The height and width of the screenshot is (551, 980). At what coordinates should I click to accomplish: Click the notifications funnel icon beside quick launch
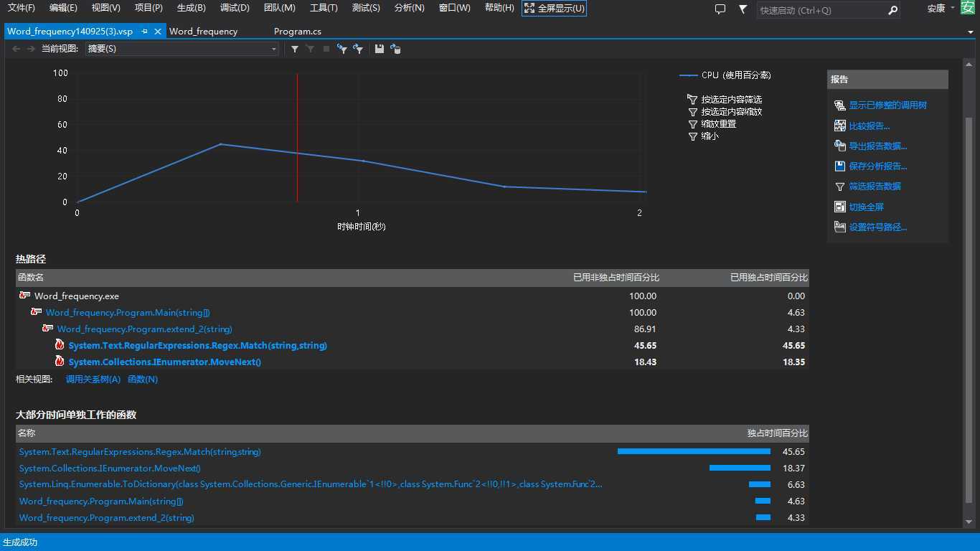coord(743,9)
